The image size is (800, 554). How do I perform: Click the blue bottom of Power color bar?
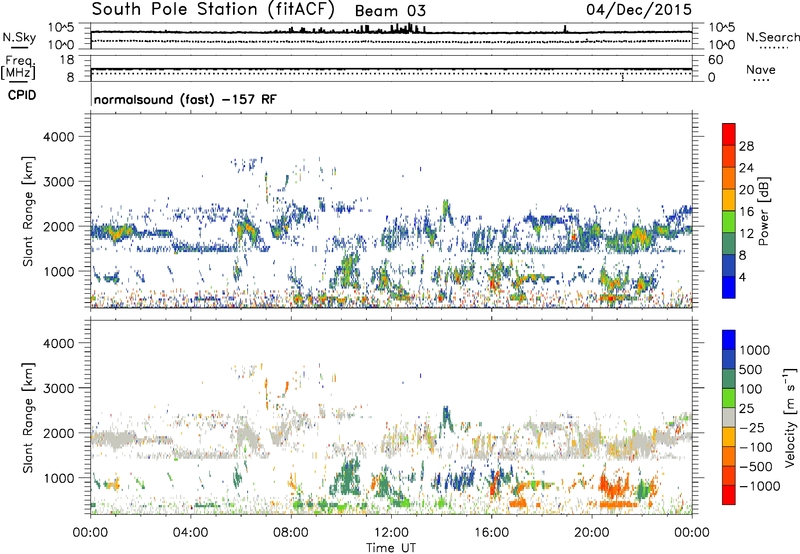(x=729, y=288)
